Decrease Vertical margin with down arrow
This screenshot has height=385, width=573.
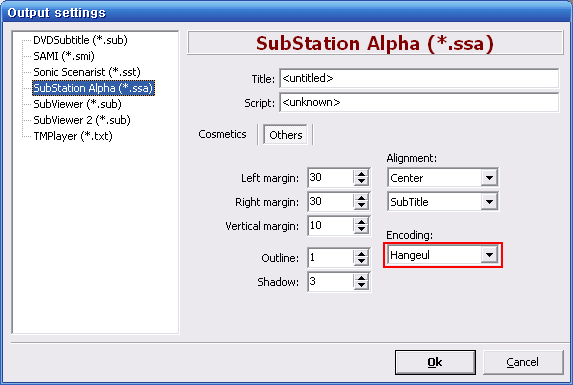[x=361, y=229]
